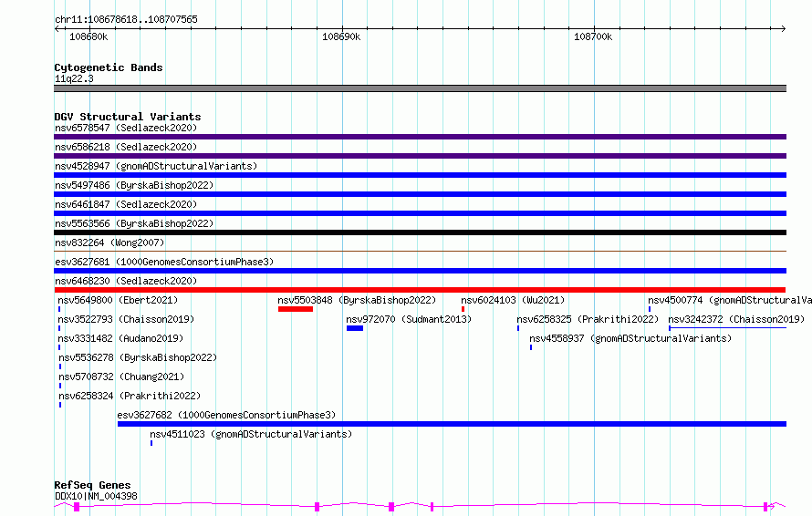This screenshot has width=812, height=516.
Task: Open esv3627681 (1000GenomesConsortiumPhase3) label
Action: (164, 262)
